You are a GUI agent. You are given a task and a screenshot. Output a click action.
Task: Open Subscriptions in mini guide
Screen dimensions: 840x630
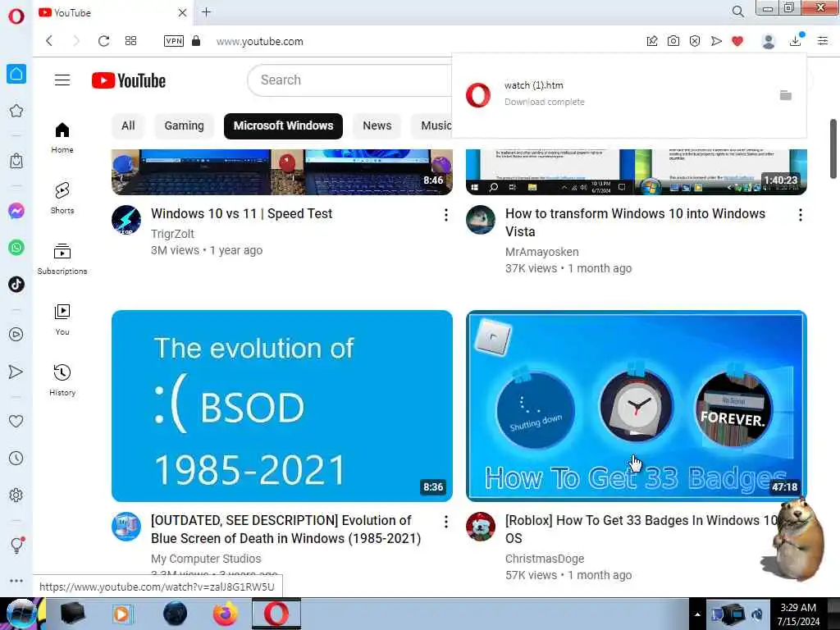click(62, 258)
